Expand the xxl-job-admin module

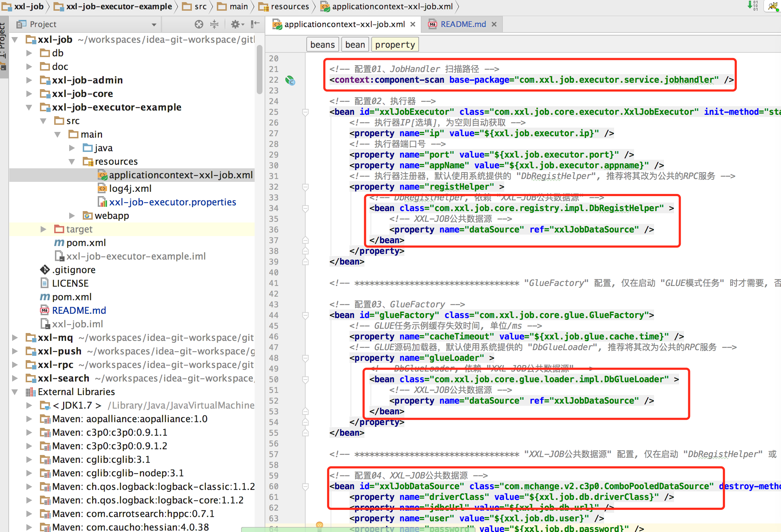click(29, 80)
